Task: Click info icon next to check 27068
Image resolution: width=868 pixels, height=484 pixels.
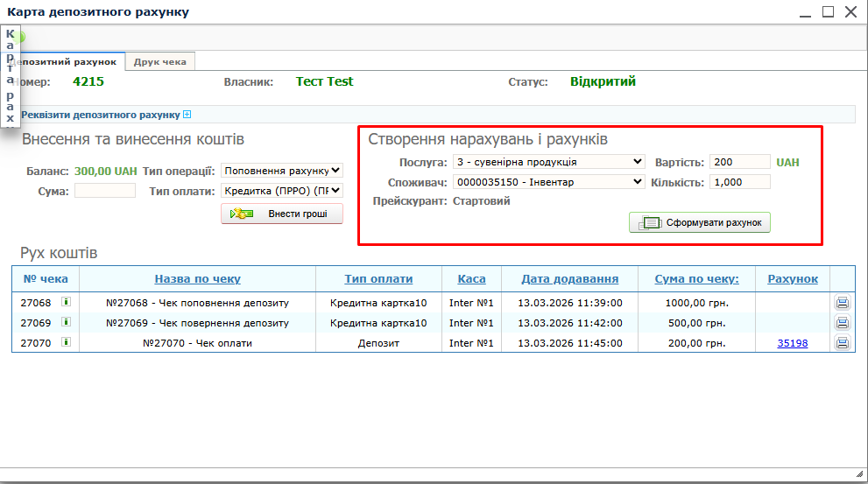Action: [x=66, y=302]
